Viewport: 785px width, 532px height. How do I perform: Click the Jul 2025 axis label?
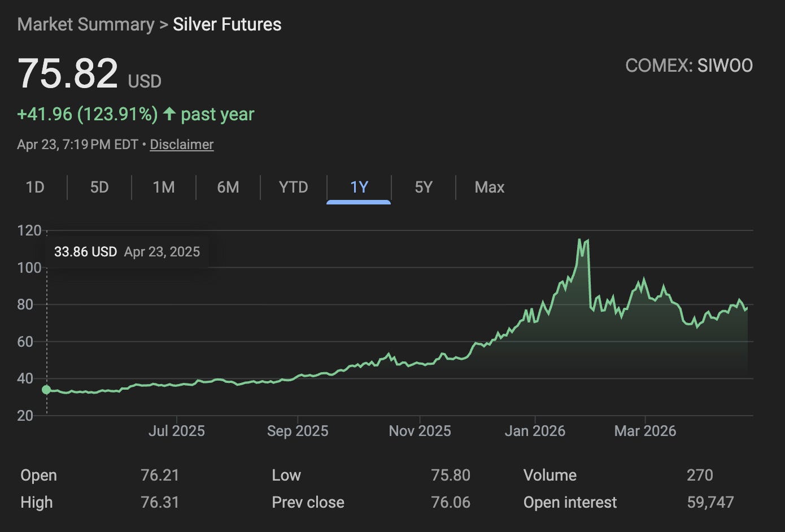(x=177, y=431)
